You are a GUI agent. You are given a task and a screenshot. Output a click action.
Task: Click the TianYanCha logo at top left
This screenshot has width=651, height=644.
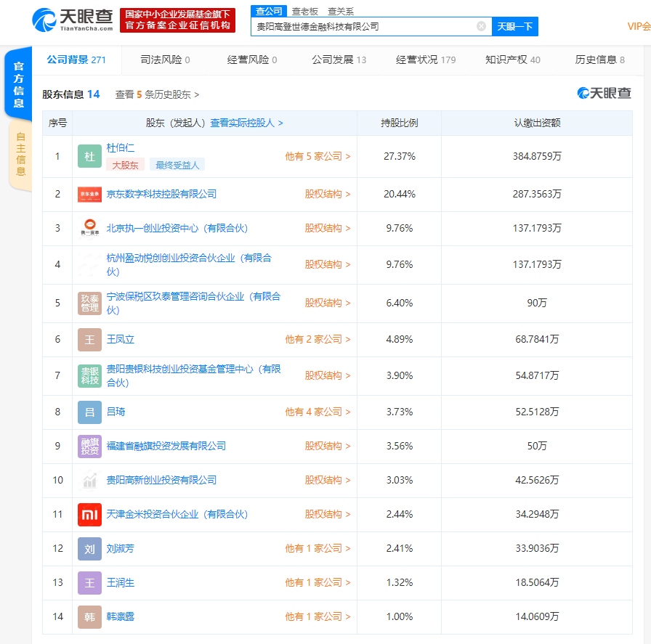pos(73,20)
